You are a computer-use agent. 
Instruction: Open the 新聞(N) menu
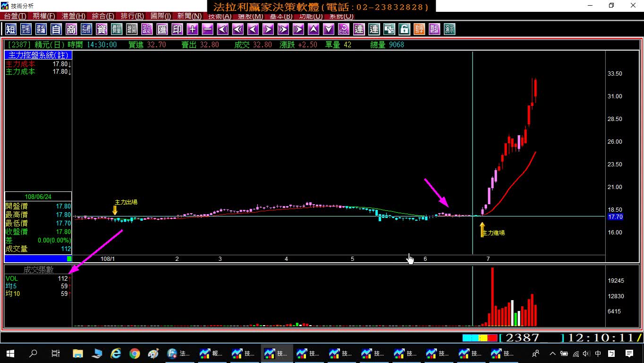click(190, 16)
